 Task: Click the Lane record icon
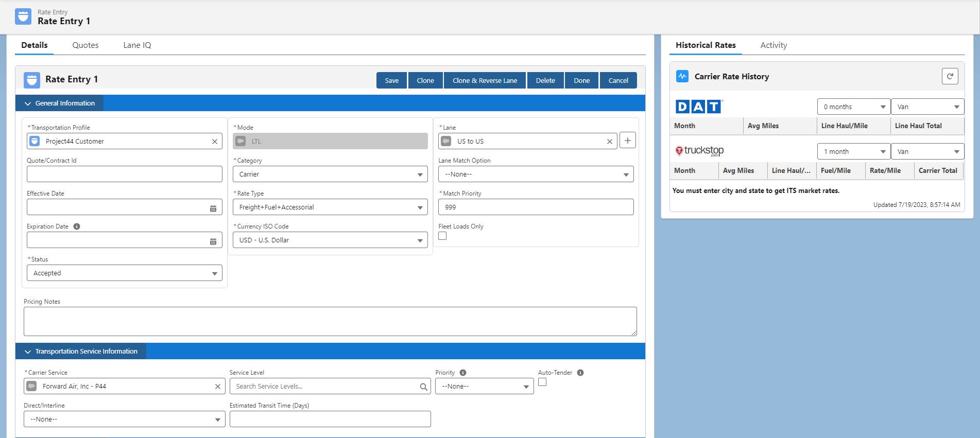pyautogui.click(x=446, y=141)
